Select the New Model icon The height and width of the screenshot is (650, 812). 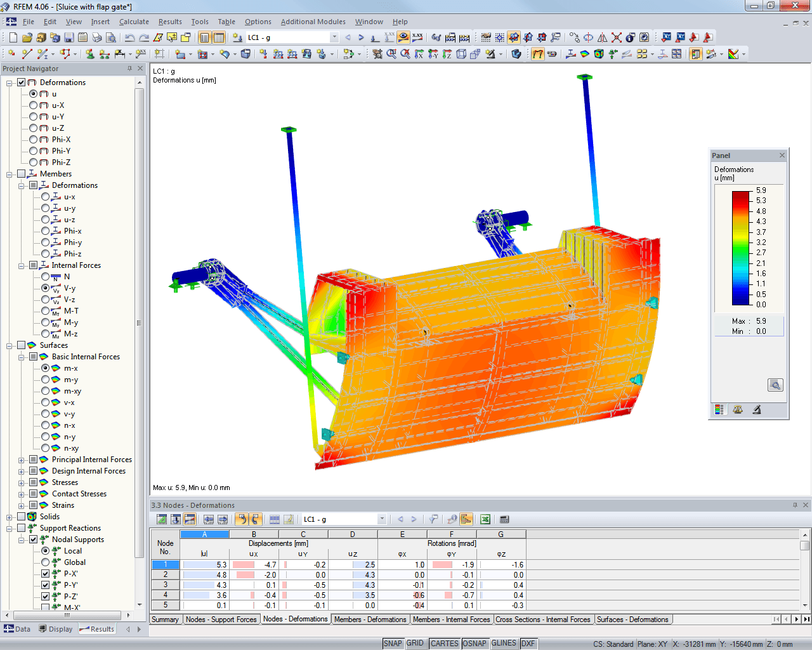point(11,37)
